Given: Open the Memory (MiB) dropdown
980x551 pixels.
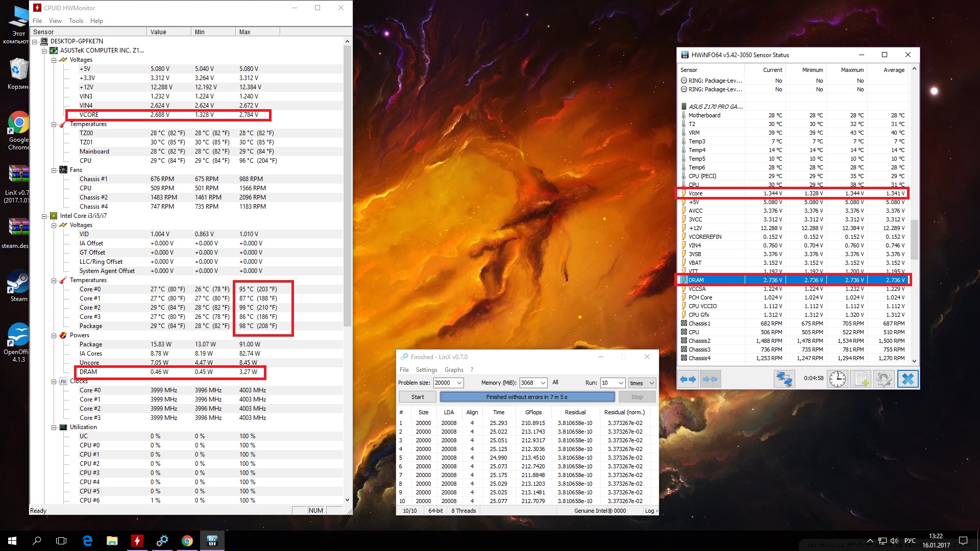Looking at the screenshot, I should (x=543, y=383).
